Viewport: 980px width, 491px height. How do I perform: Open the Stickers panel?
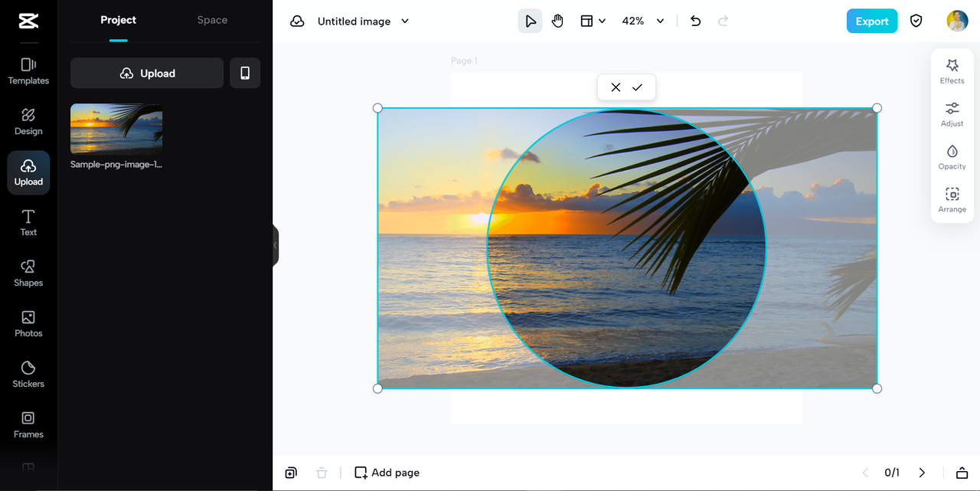[x=28, y=375]
